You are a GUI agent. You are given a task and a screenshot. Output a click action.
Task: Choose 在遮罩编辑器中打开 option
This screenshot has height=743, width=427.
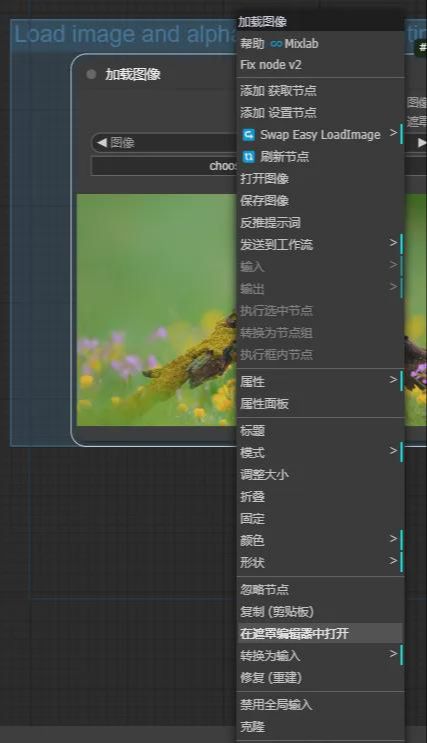point(320,634)
